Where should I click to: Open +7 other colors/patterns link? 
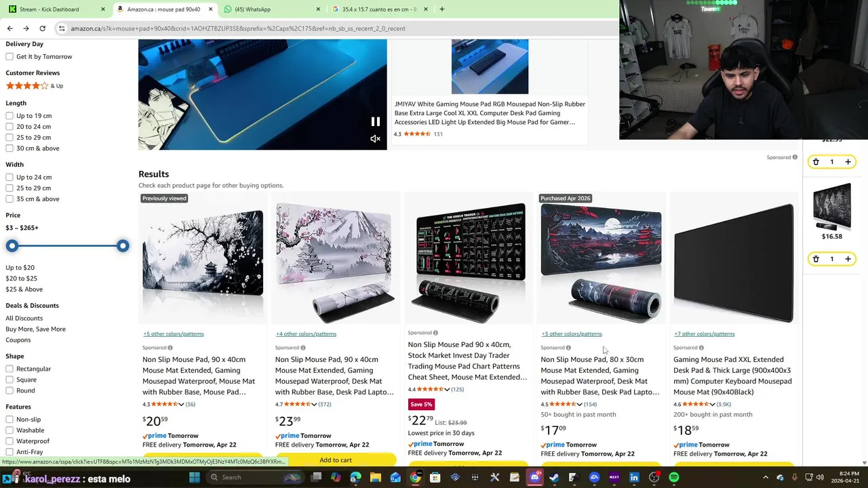point(704,334)
